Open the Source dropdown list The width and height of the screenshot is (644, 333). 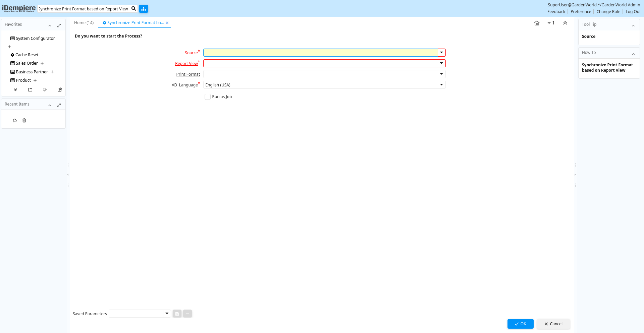pyautogui.click(x=441, y=53)
